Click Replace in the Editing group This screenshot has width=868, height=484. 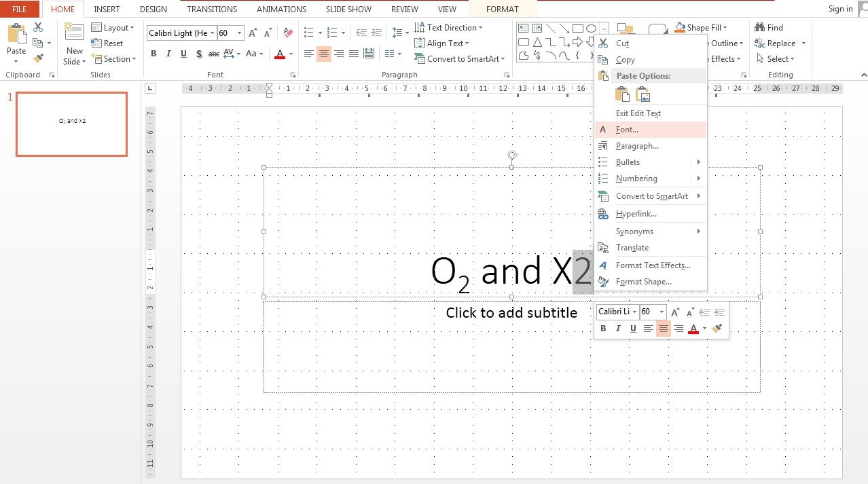coord(779,43)
